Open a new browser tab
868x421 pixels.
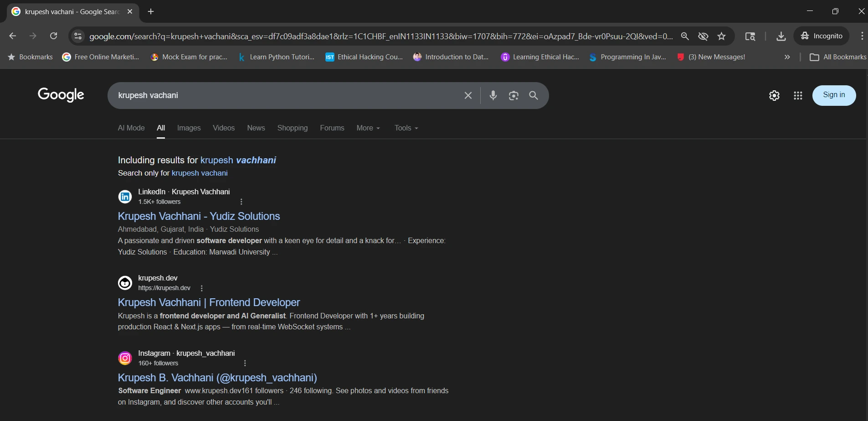[x=151, y=11]
